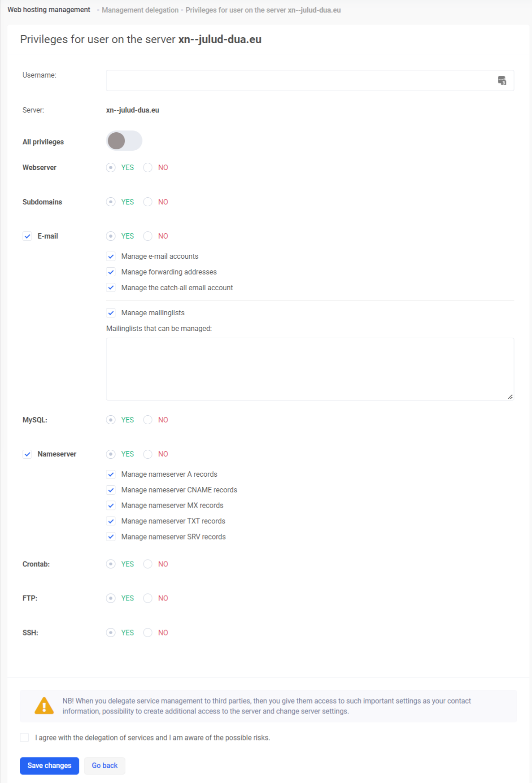This screenshot has width=532, height=783.
Task: Select YES for Crontab privilege
Action: click(x=111, y=564)
